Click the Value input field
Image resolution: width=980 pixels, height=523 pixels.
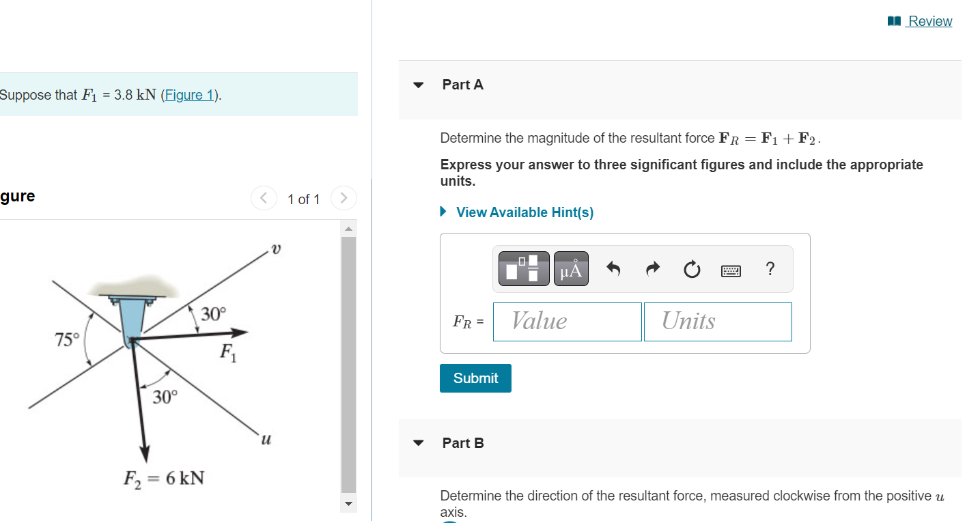click(567, 321)
